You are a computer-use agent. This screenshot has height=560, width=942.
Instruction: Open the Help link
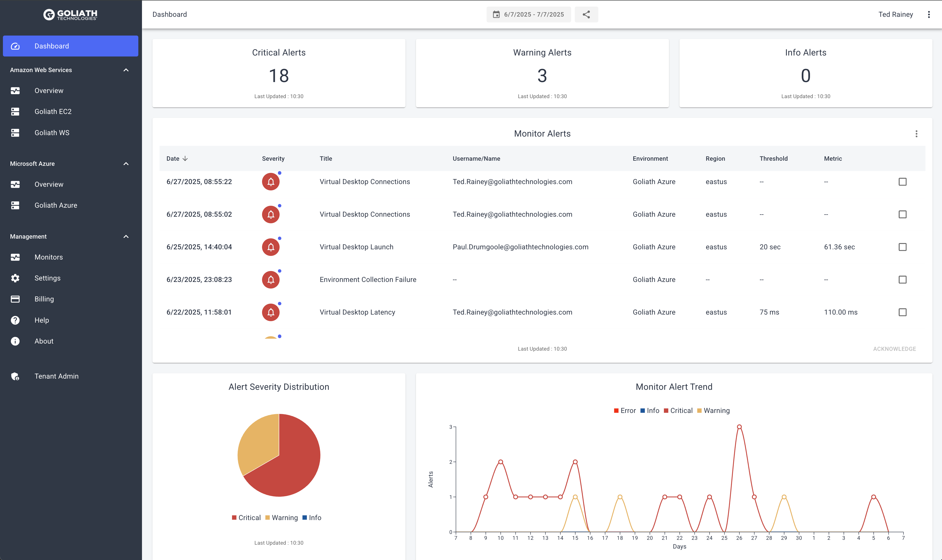[71, 320]
